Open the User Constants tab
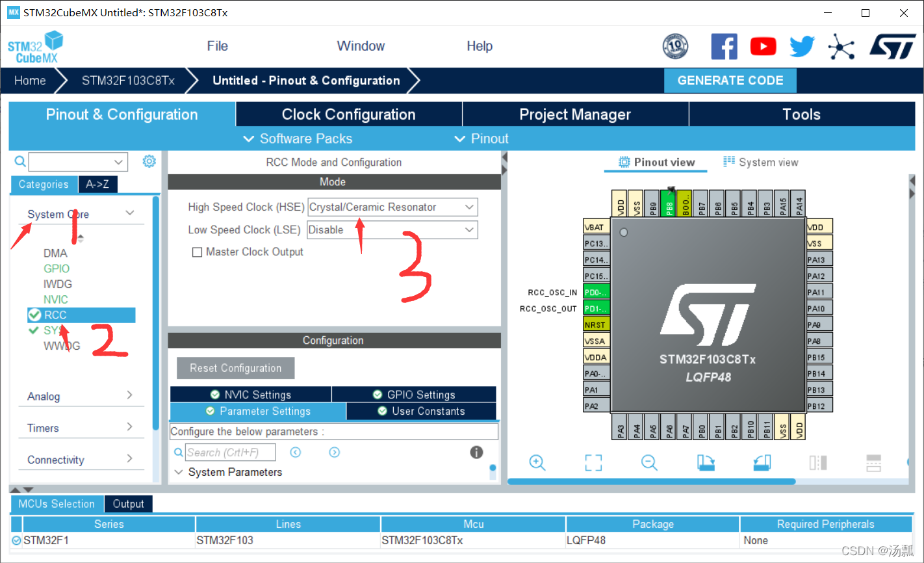 421,412
